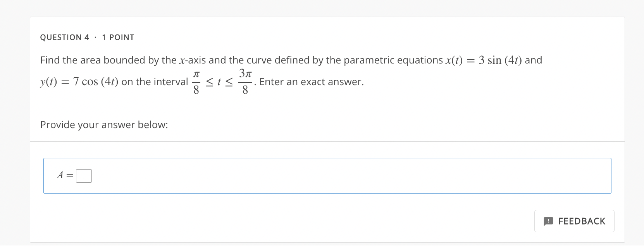Click inside the answer input box after A =
Viewport: 644px width, 247px height.
pos(84,175)
